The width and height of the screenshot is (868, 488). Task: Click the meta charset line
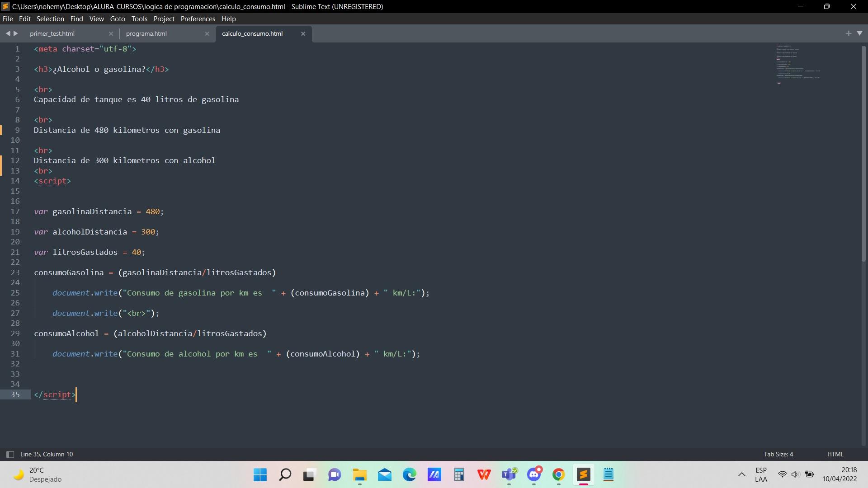(x=85, y=49)
